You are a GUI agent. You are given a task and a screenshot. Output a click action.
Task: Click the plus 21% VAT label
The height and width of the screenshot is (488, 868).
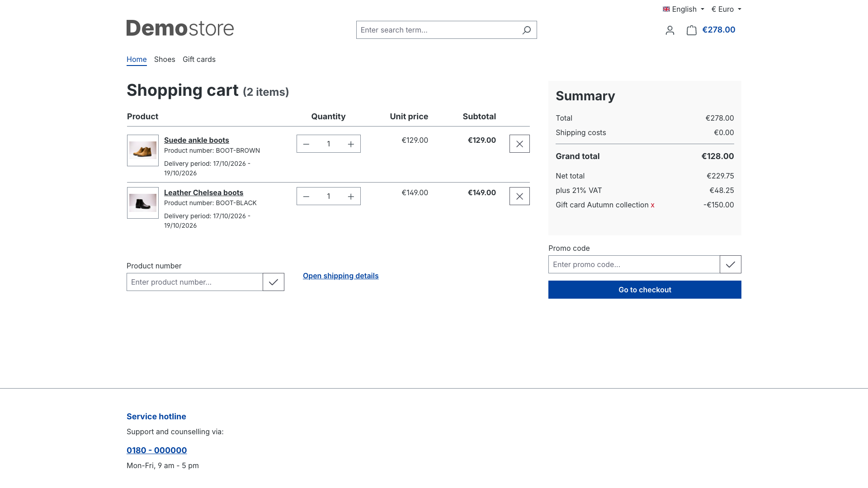point(579,191)
